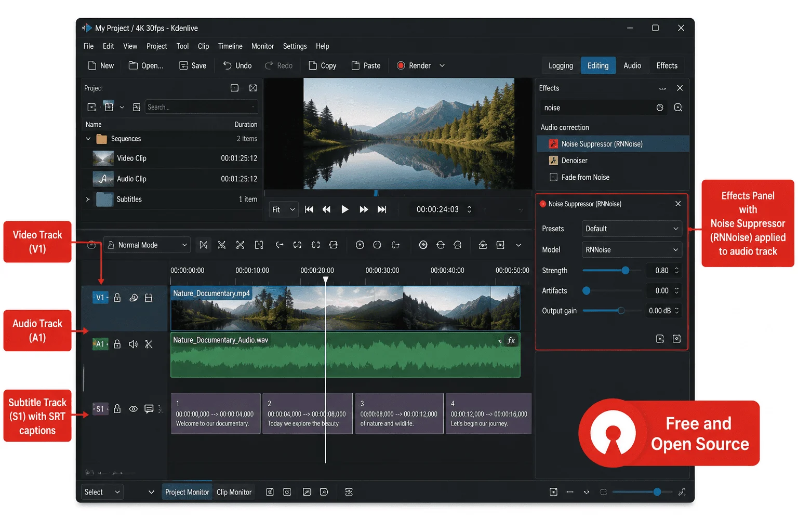Click the Strength slider handle

point(626,270)
